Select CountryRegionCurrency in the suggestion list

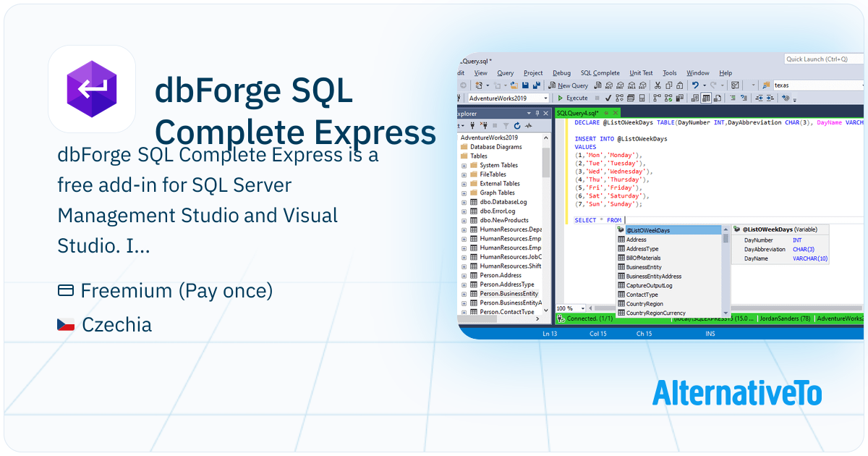(x=669, y=313)
